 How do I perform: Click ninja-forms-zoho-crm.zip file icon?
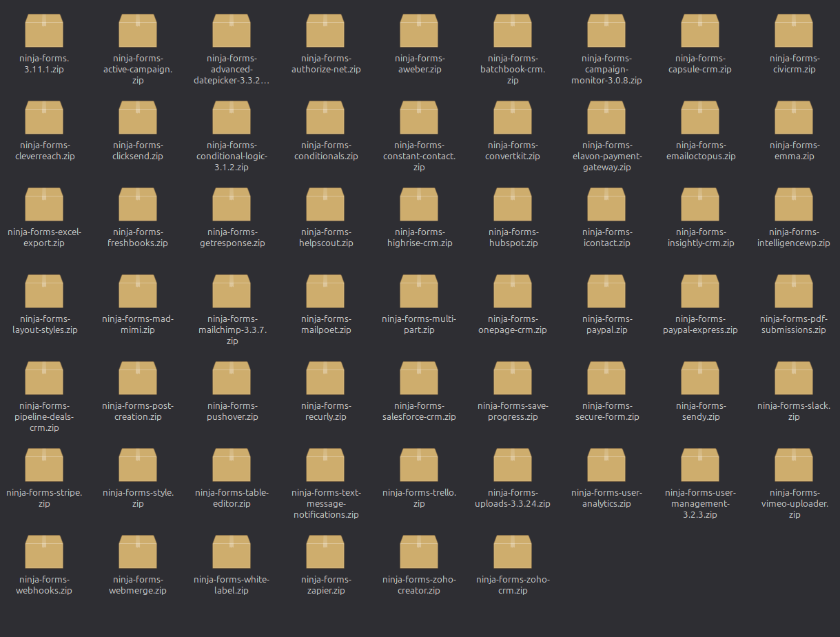pos(513,552)
